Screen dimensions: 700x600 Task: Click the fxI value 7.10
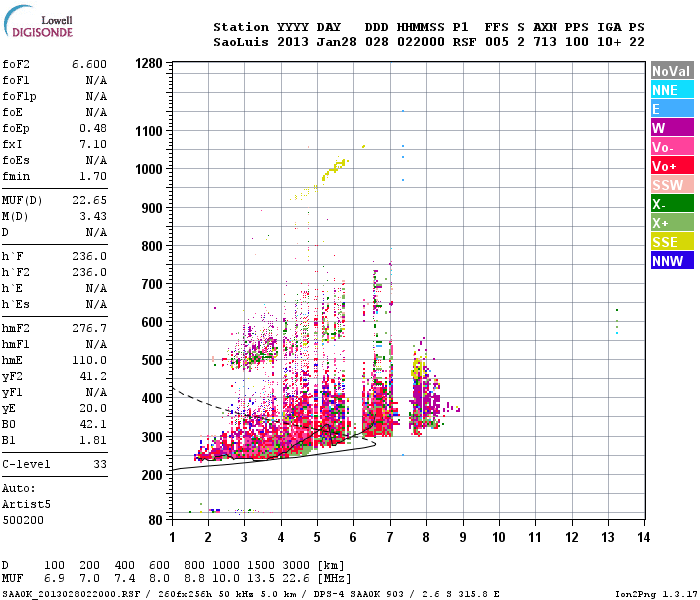(93, 144)
